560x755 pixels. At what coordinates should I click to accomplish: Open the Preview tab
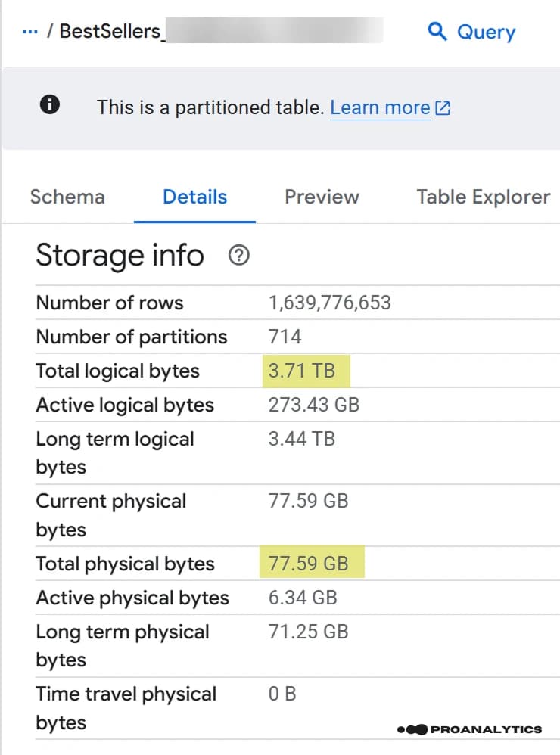[x=322, y=197]
